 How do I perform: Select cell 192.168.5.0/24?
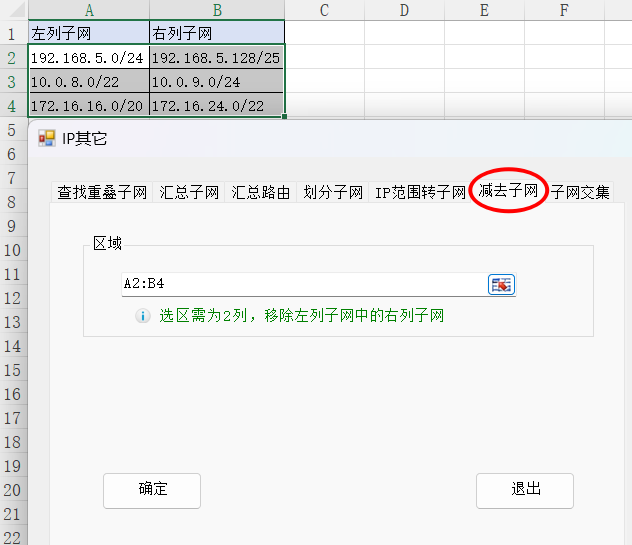tap(89, 57)
